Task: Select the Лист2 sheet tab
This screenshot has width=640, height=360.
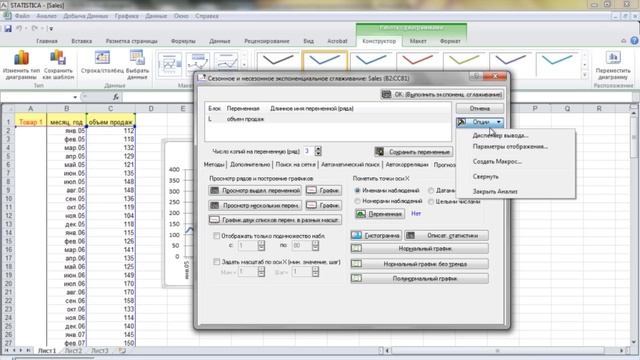Action: tap(74, 351)
